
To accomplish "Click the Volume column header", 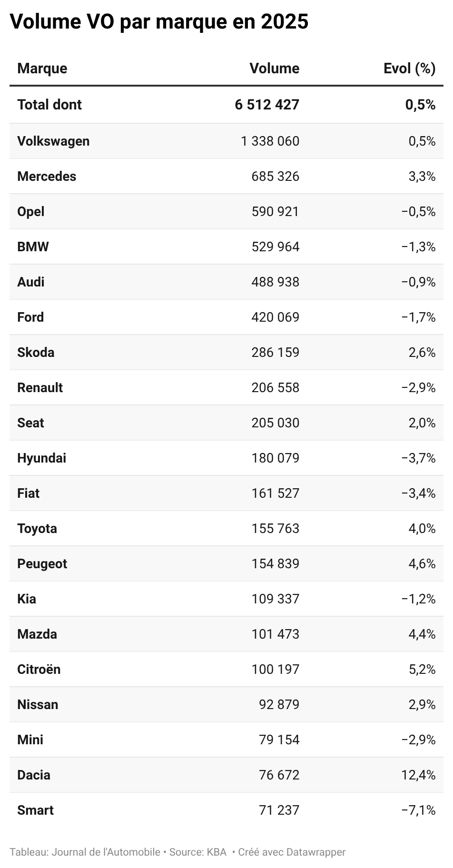I will (x=275, y=69).
